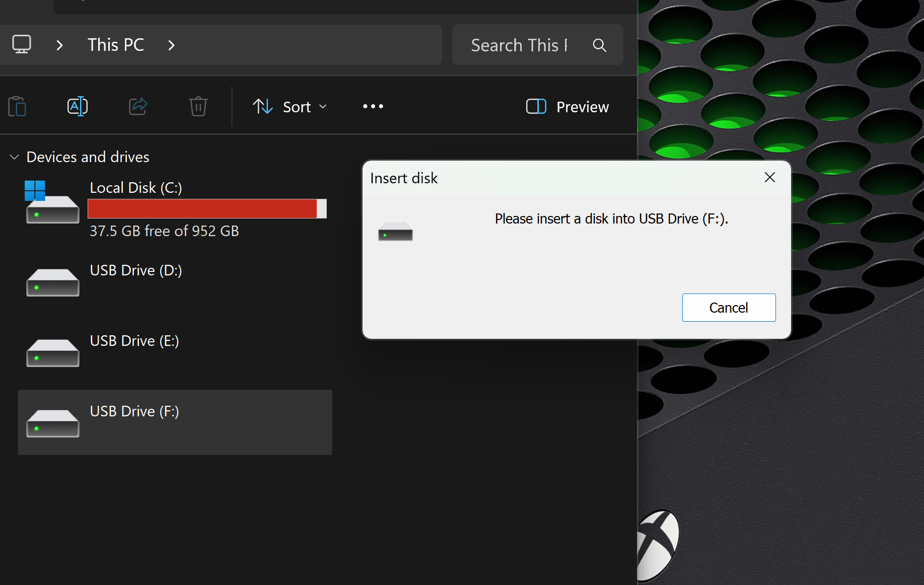Click the Share icon
The image size is (924, 585).
(x=138, y=106)
